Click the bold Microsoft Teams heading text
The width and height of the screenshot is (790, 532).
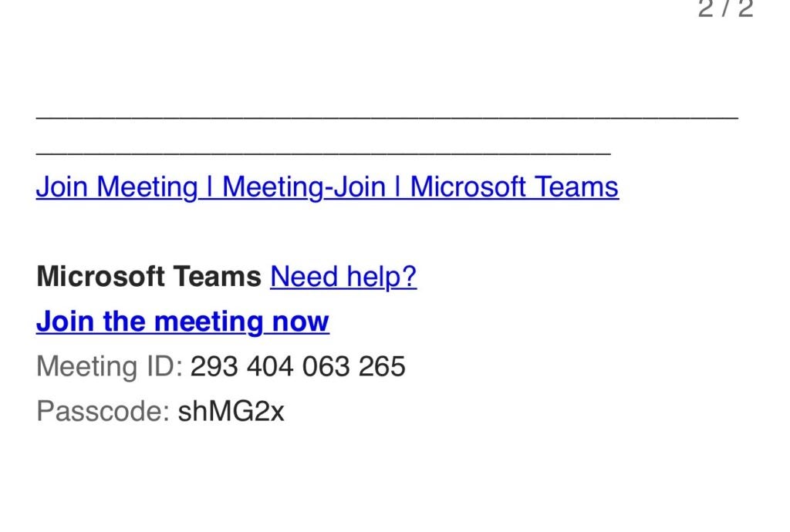pyautogui.click(x=148, y=277)
